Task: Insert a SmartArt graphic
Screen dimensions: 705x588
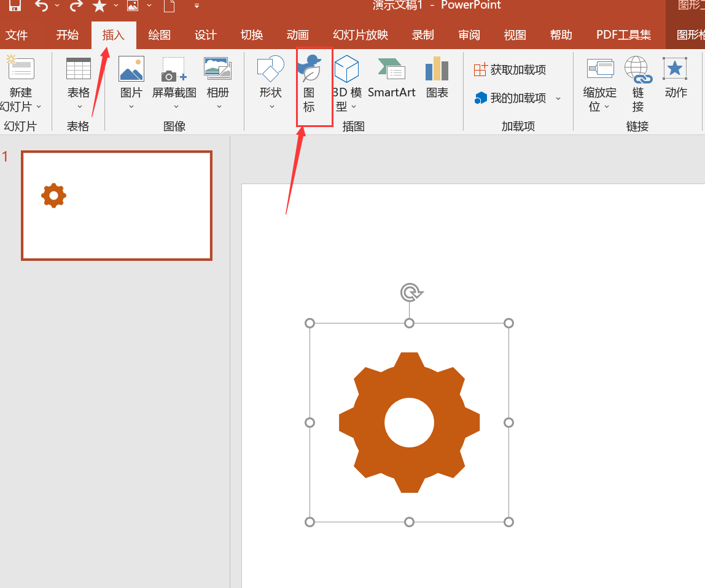Action: point(392,77)
